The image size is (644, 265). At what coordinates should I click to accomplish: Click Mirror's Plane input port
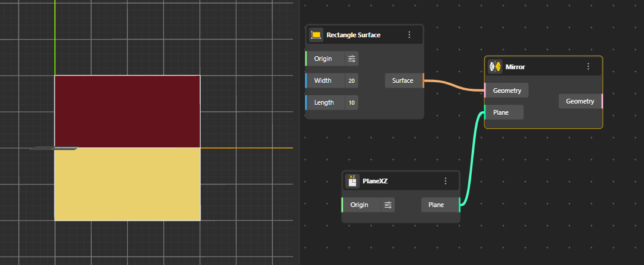click(x=485, y=112)
